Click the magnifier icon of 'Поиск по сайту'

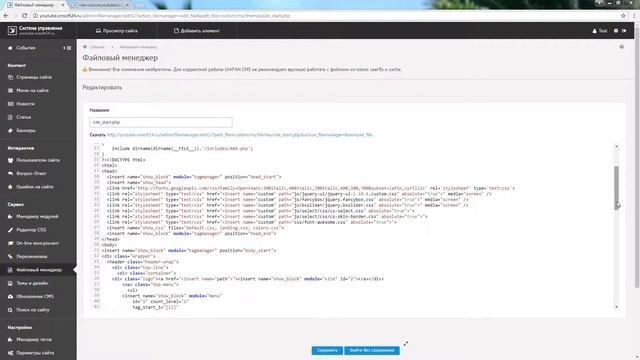pyautogui.click(x=10, y=310)
